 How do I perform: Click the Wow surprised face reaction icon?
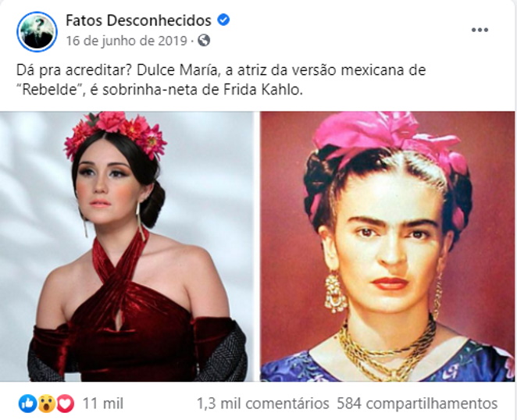[47, 403]
